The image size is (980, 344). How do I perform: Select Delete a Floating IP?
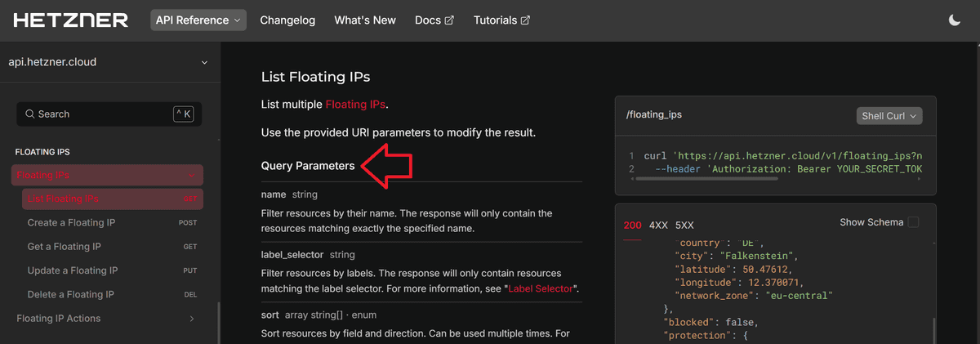click(113, 294)
